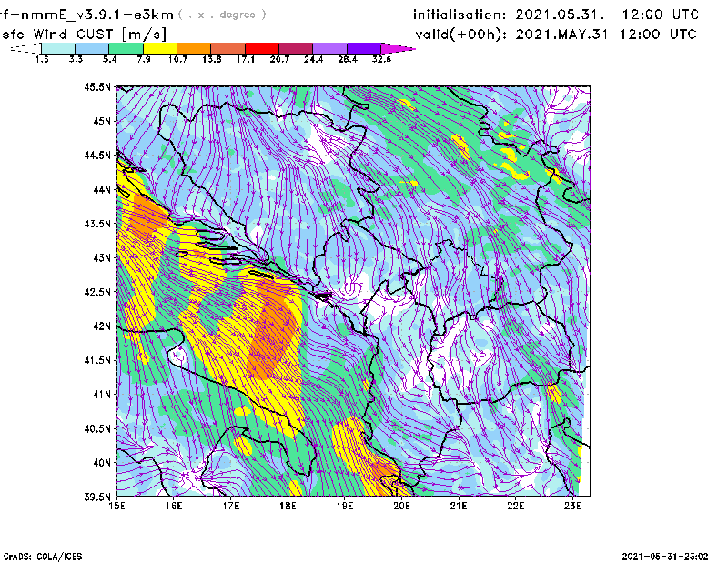
Task: Click the orange 10.7–13.8 legend swatch
Action: tap(194, 48)
